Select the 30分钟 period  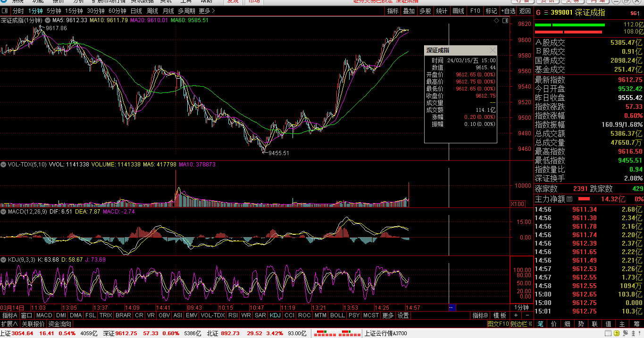tap(96, 11)
